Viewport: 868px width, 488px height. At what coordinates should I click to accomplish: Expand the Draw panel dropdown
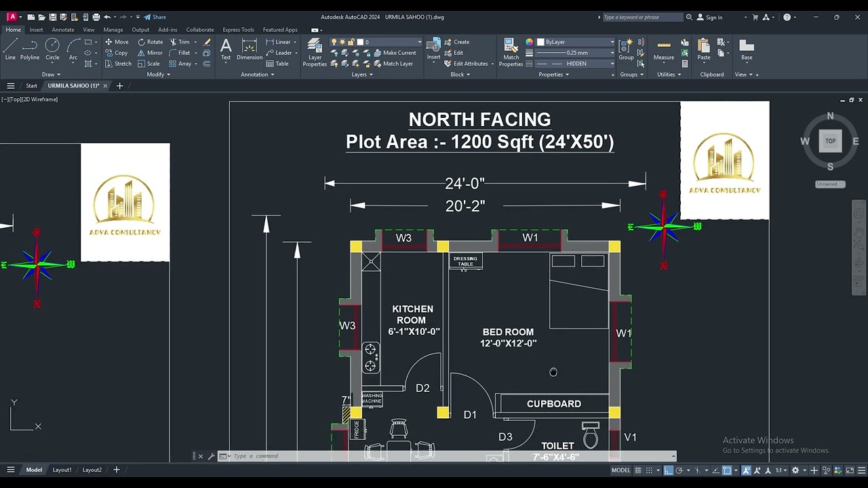coord(51,75)
